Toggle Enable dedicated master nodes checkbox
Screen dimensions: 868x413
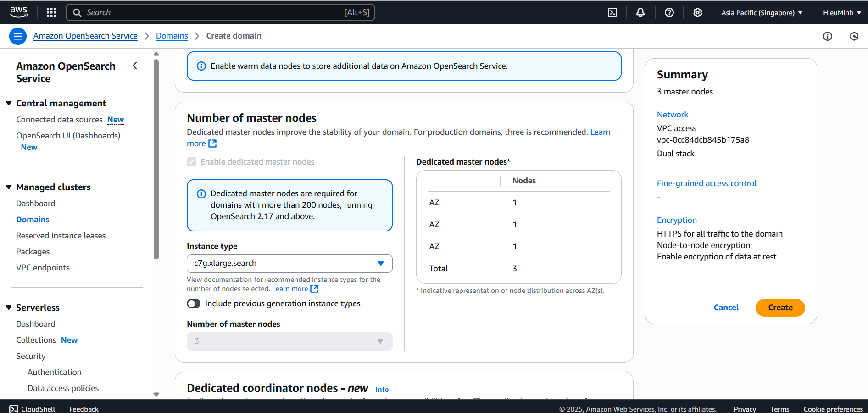(191, 162)
